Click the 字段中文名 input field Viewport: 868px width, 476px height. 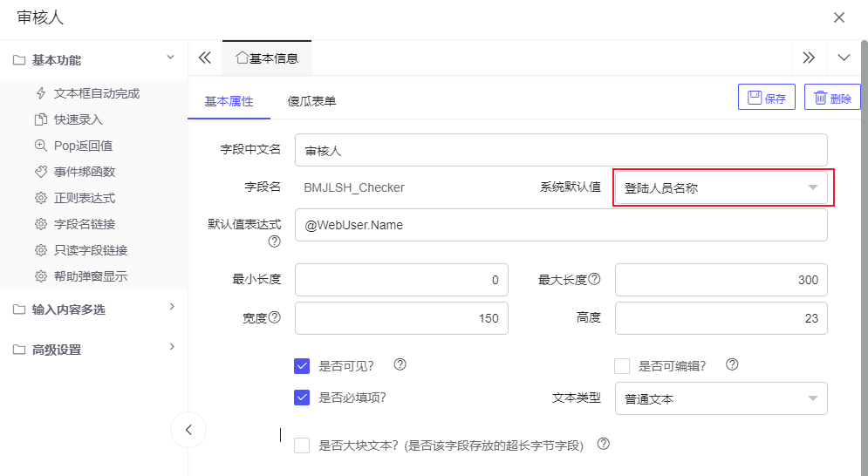click(x=560, y=150)
